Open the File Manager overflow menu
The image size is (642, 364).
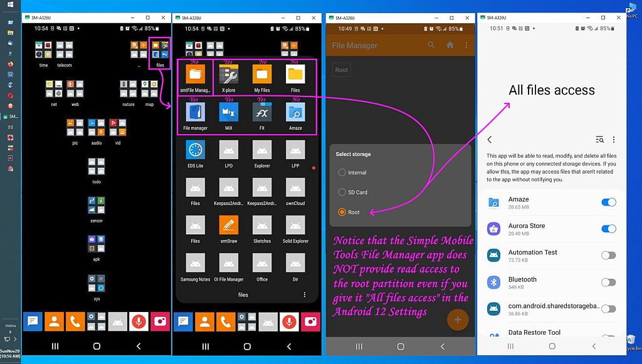466,45
